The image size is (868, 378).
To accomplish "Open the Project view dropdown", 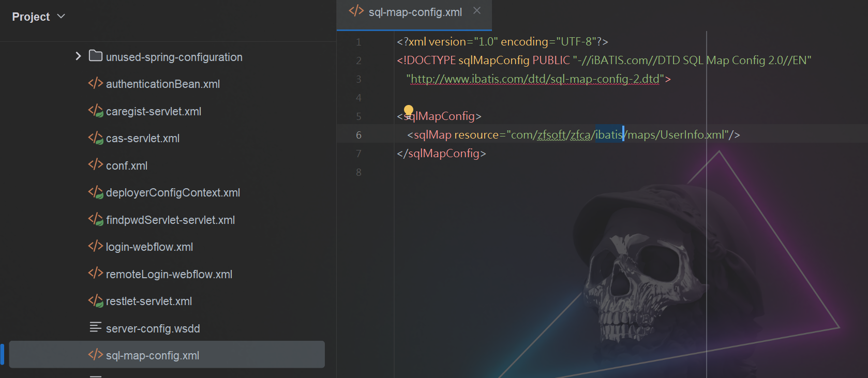I will click(x=61, y=17).
